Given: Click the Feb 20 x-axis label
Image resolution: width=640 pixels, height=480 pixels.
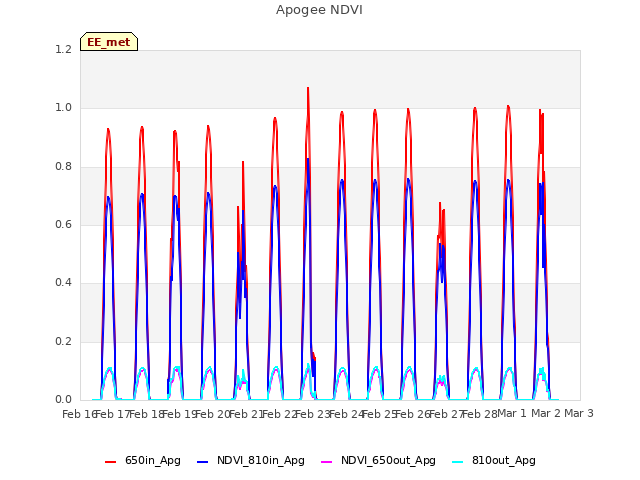Looking at the screenshot, I should pyautogui.click(x=212, y=414).
